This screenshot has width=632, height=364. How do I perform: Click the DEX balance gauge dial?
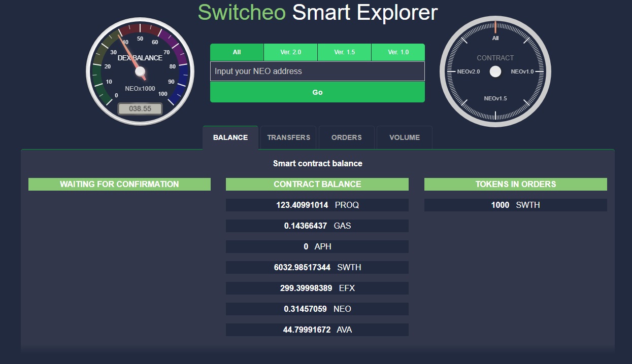[x=140, y=71]
